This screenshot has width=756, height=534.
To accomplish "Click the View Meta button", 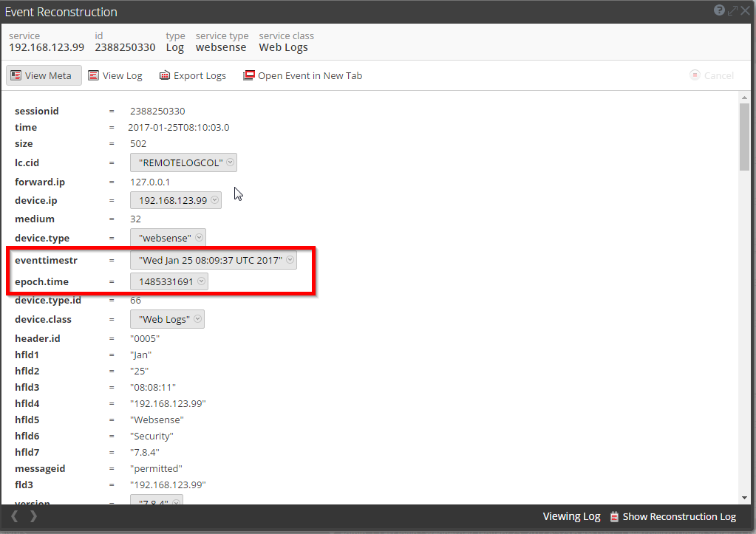I will (x=44, y=75).
